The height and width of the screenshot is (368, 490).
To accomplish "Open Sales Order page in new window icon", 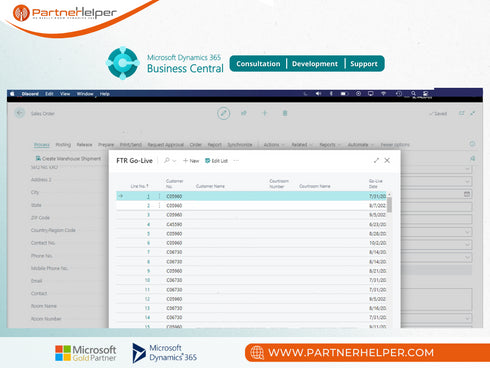I will pyautogui.click(x=462, y=113).
